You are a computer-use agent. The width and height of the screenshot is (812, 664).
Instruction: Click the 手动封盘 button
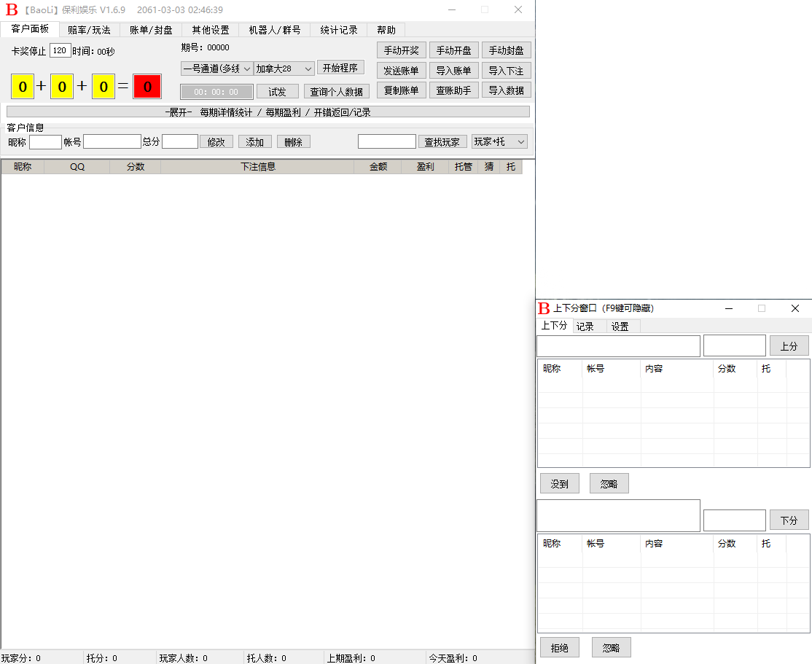tap(506, 50)
